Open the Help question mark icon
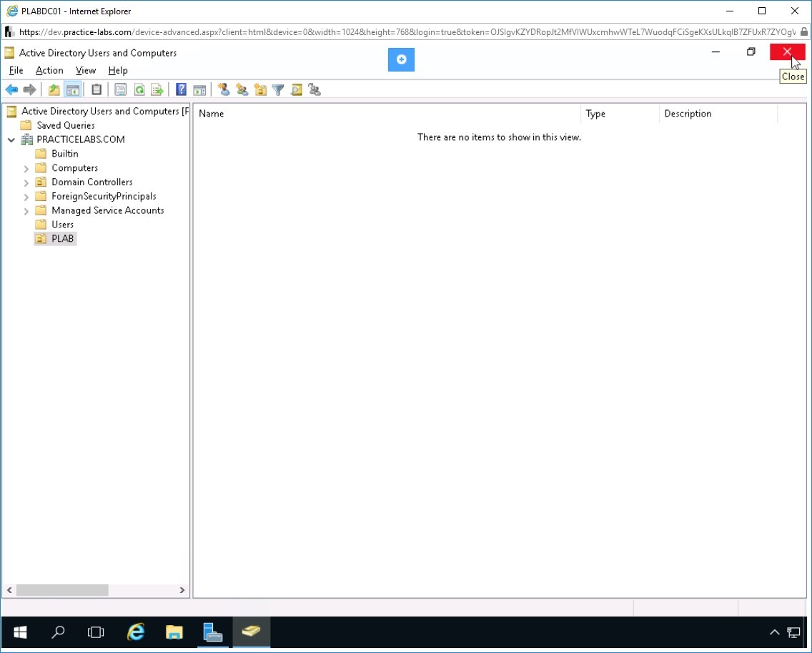The image size is (812, 653). tap(181, 89)
